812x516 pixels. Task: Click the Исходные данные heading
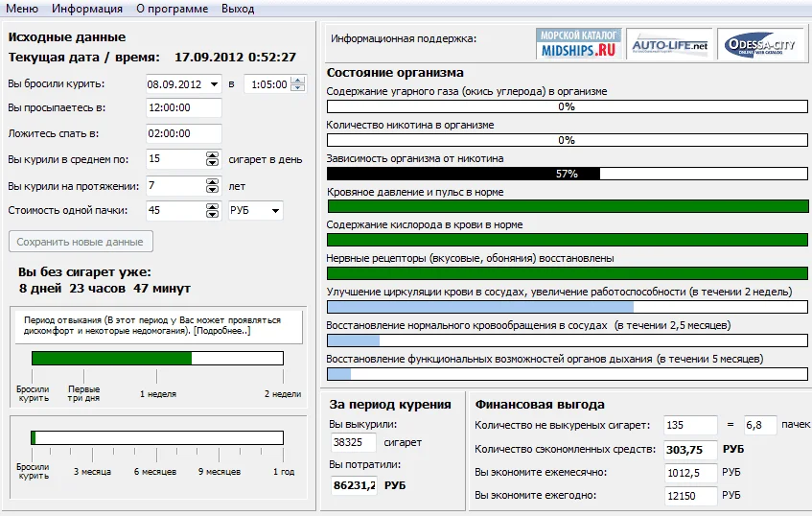pyautogui.click(x=67, y=36)
